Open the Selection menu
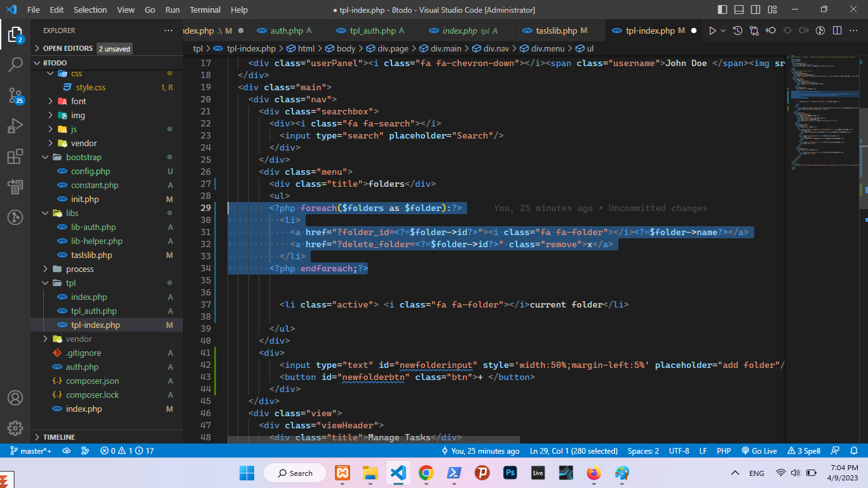The image size is (868, 488). [x=90, y=10]
